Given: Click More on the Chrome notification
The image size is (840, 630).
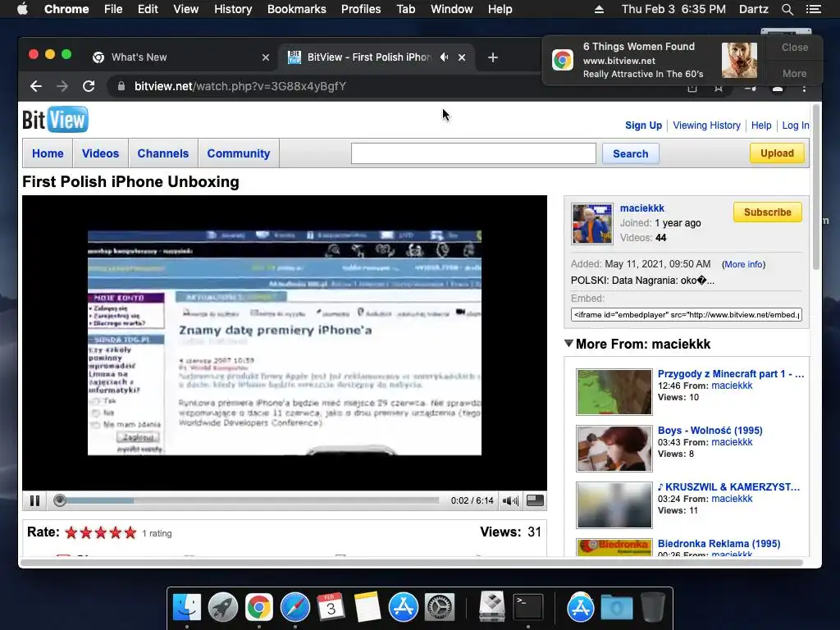Looking at the screenshot, I should [x=794, y=73].
